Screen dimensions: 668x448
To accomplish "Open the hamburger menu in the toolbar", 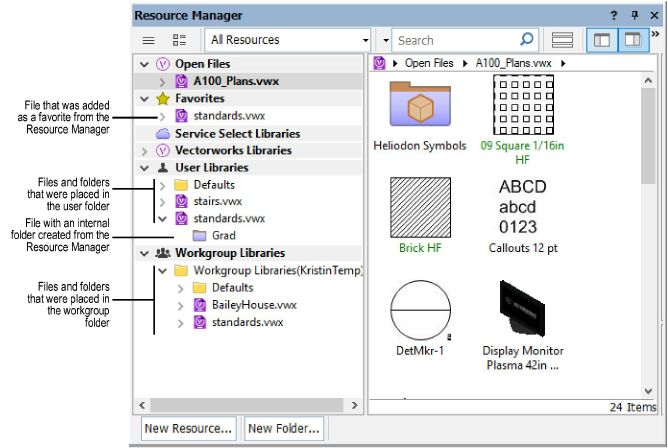I will [148, 40].
